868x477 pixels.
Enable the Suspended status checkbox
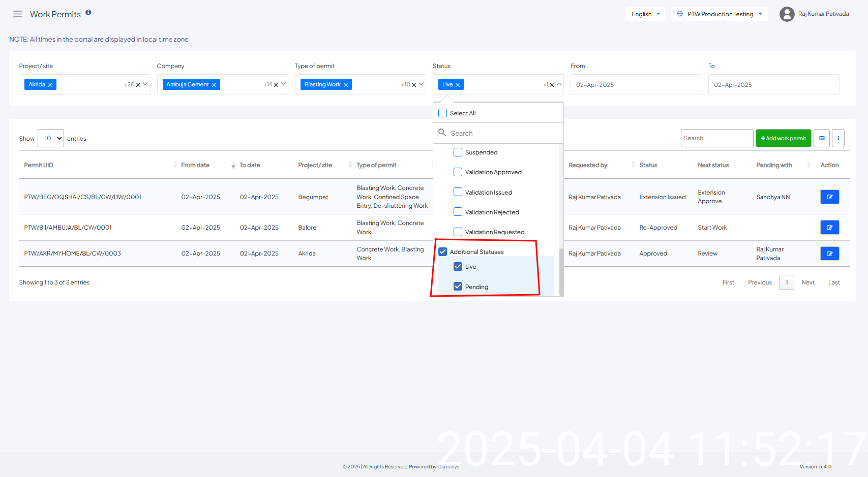[458, 152]
